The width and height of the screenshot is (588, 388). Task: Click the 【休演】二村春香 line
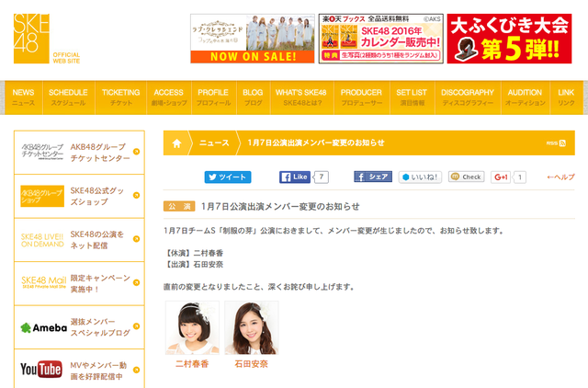tap(194, 253)
